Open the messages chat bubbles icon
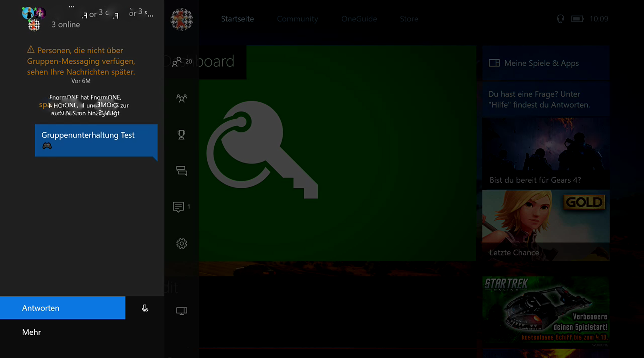644x358 pixels. [181, 171]
